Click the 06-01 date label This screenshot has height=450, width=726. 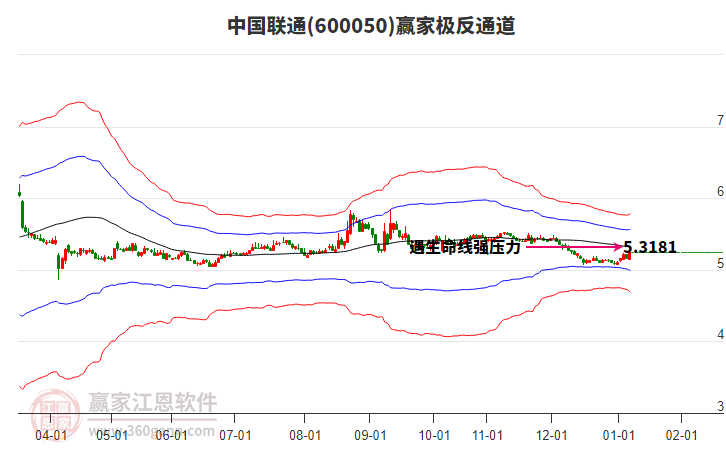171,435
